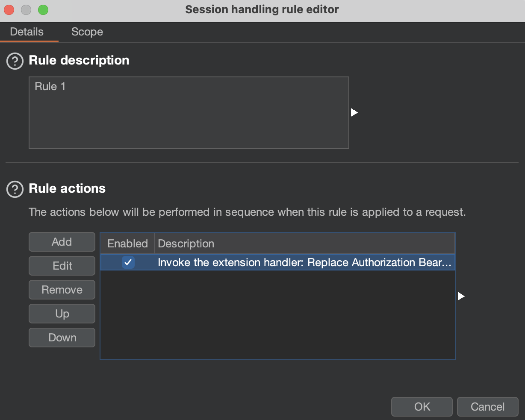525x420 pixels.
Task: Expand the arrow next to the description box
Action: coord(354,112)
